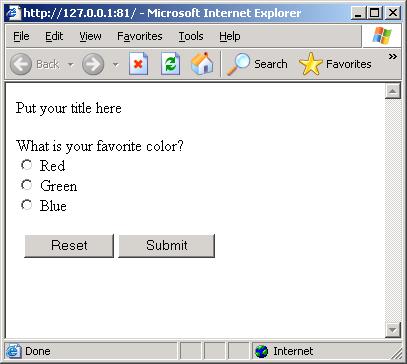Open the Tools menu

[191, 36]
